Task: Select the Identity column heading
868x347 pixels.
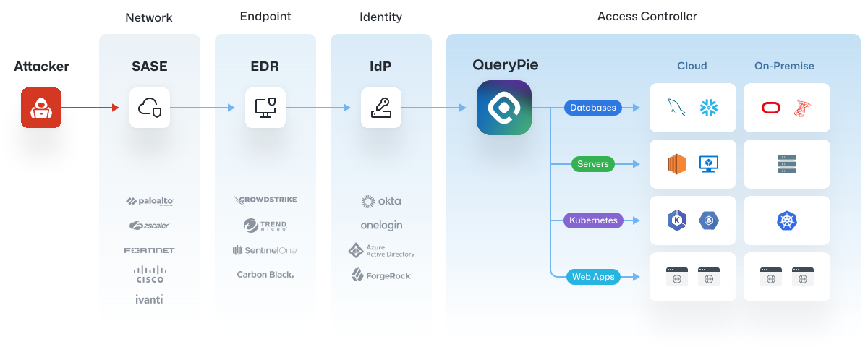Action: click(x=381, y=17)
